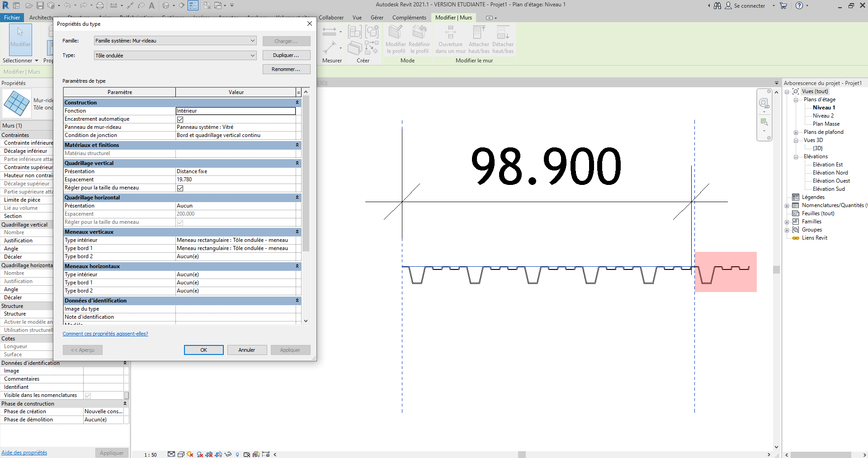Viewport: 868px width, 458px height.
Task: Toggle Visible dans les nomenclatures checkbox
Action: 88,396
